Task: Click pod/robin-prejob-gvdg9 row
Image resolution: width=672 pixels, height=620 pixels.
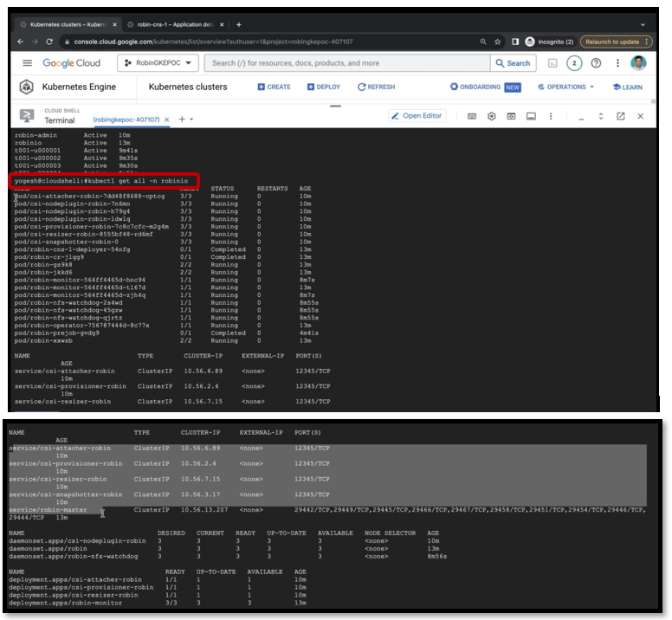Action: click(x=167, y=333)
